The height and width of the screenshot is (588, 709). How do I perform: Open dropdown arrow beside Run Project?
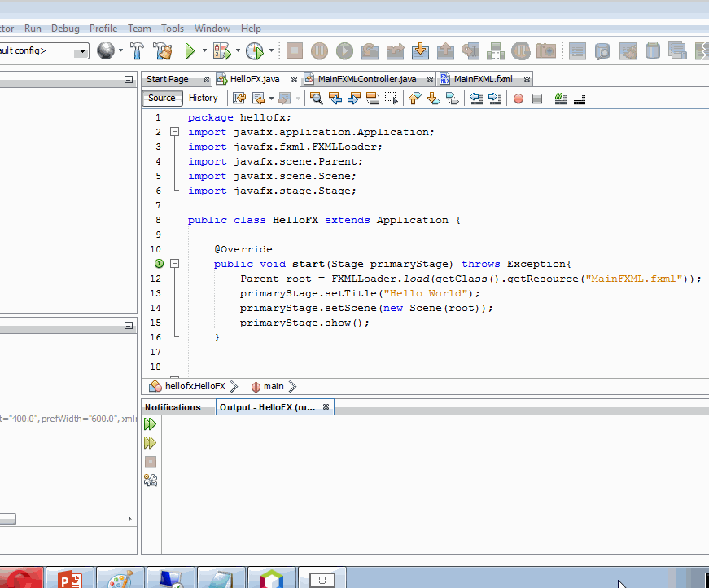(204, 50)
